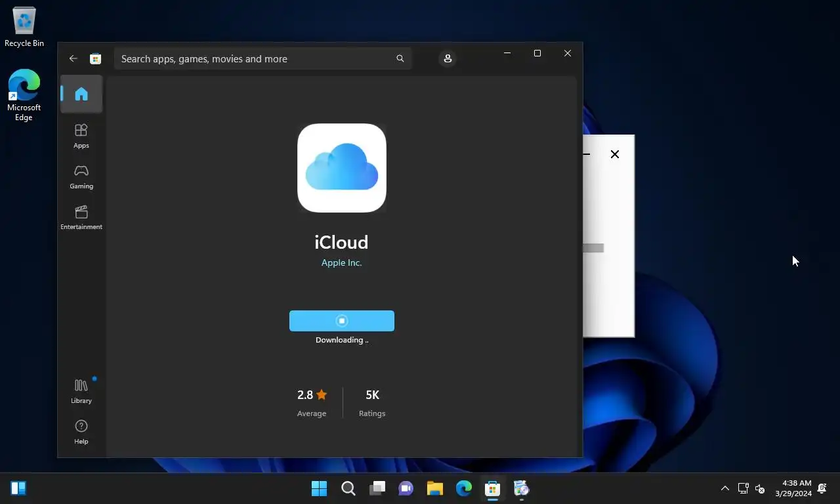Image resolution: width=840 pixels, height=504 pixels.
Task: Select the Home tab in Store sidebar
Action: 81,94
